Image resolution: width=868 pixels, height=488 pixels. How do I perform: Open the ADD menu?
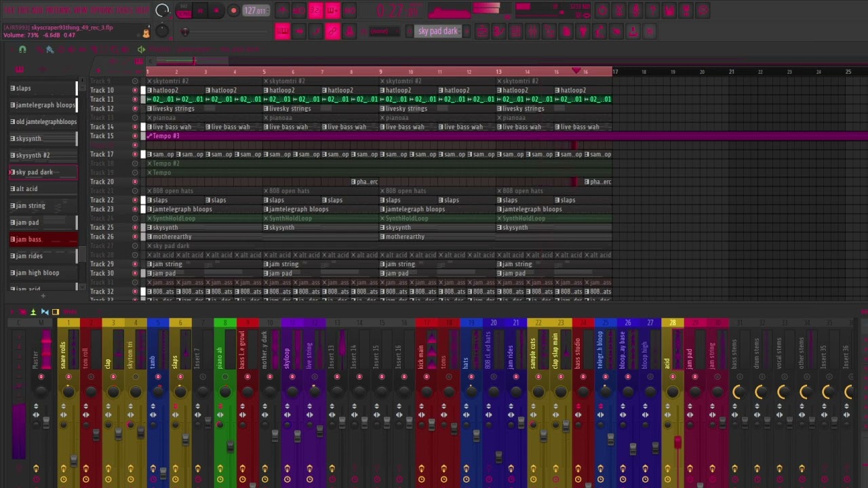38,10
